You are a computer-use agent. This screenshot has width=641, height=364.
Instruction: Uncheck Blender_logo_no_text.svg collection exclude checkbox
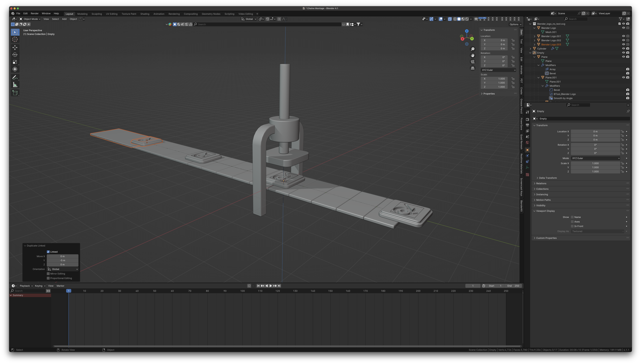(620, 24)
